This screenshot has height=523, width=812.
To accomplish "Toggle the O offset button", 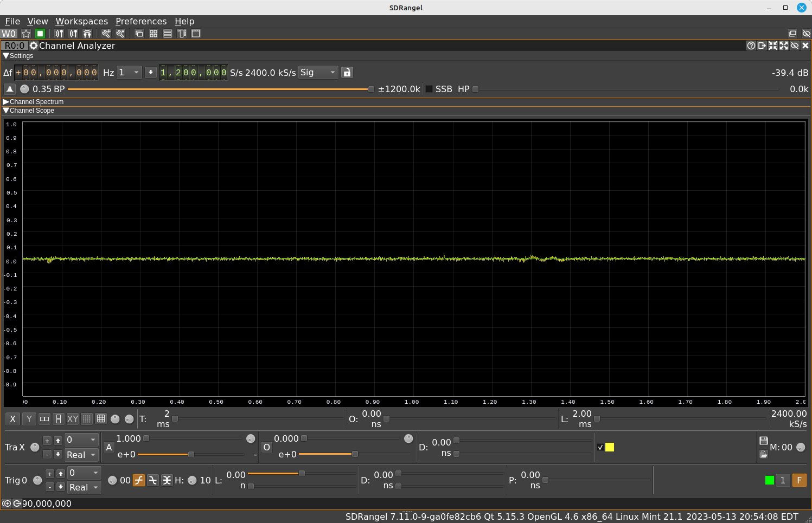I will (266, 447).
